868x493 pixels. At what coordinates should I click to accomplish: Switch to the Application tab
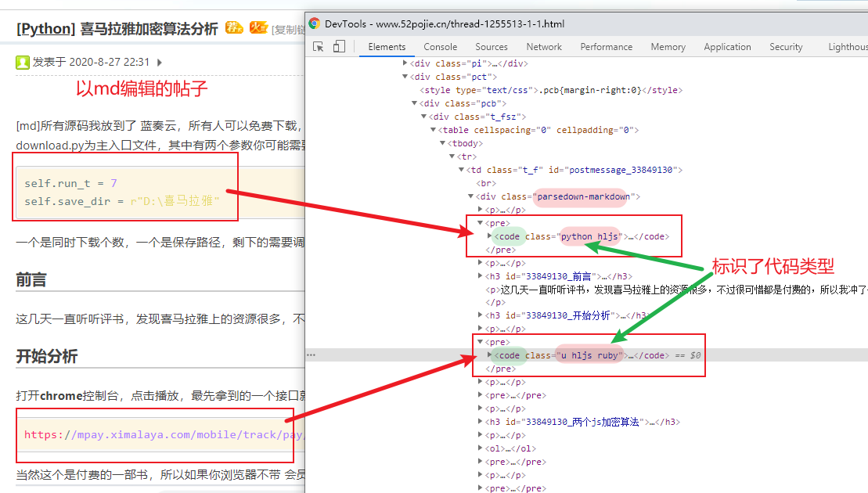click(727, 47)
